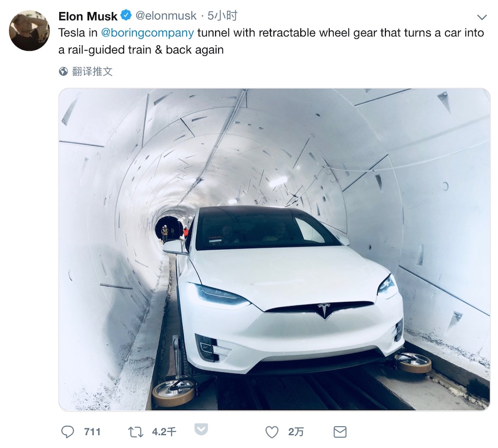Send via direct message envelope icon
The image size is (498, 448).
point(340,432)
